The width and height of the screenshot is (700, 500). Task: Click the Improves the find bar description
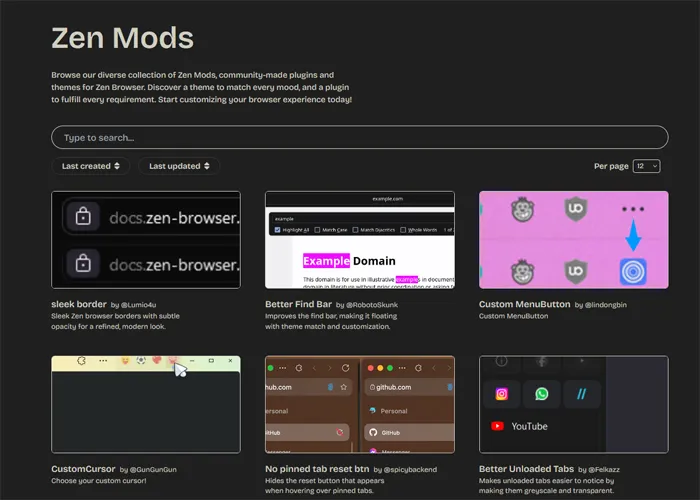pos(331,321)
